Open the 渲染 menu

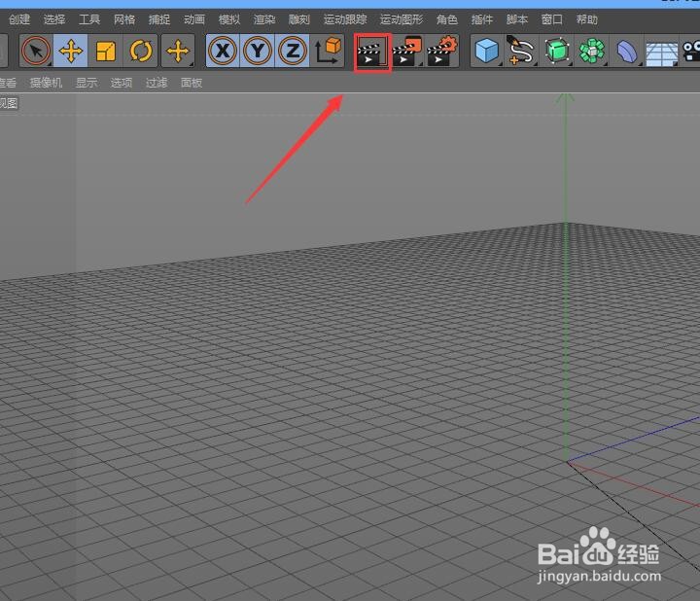[264, 19]
